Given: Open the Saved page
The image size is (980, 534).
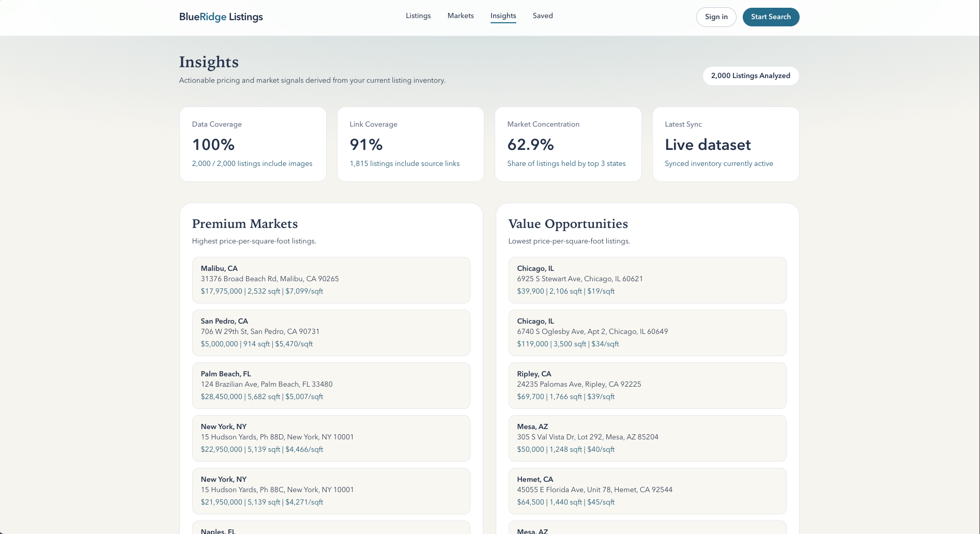Looking at the screenshot, I should click(542, 16).
